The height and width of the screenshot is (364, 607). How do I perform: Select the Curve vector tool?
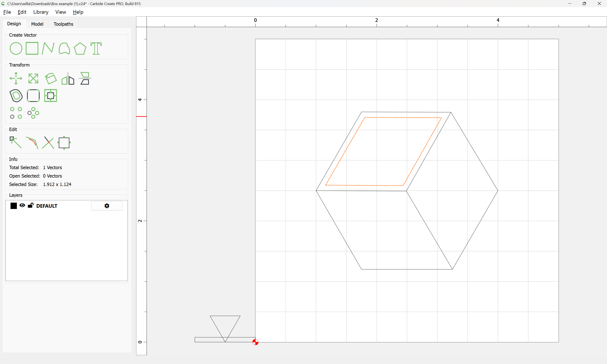[64, 48]
